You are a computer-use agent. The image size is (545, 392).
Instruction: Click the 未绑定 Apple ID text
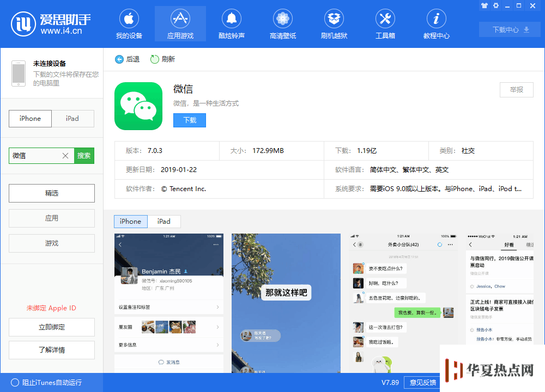click(51, 308)
